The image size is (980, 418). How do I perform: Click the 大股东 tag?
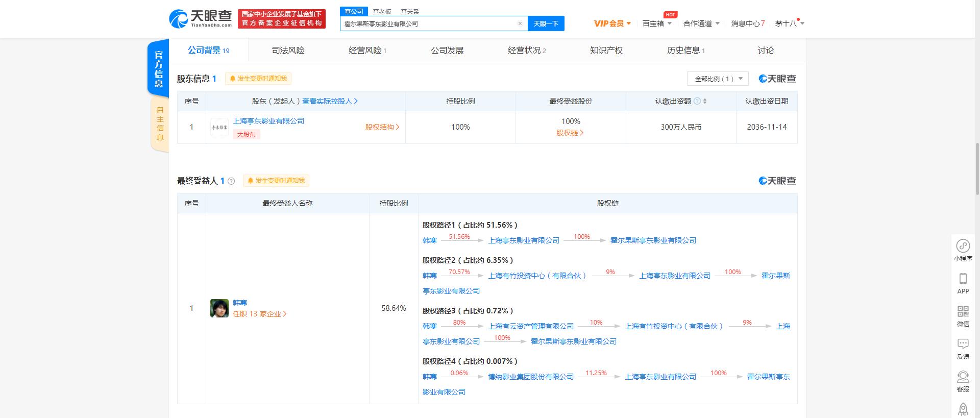pyautogui.click(x=247, y=134)
